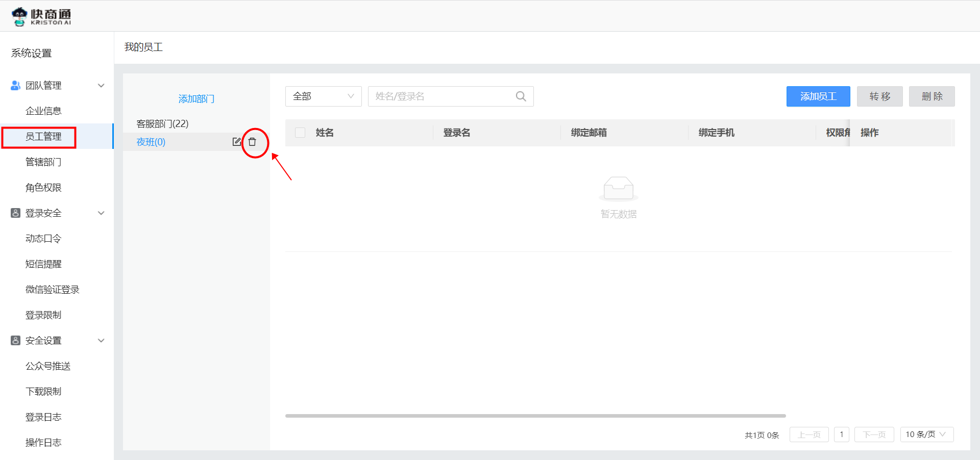The width and height of the screenshot is (980, 460).
Task: Click the 安全设置 sidebar icon
Action: (x=15, y=341)
